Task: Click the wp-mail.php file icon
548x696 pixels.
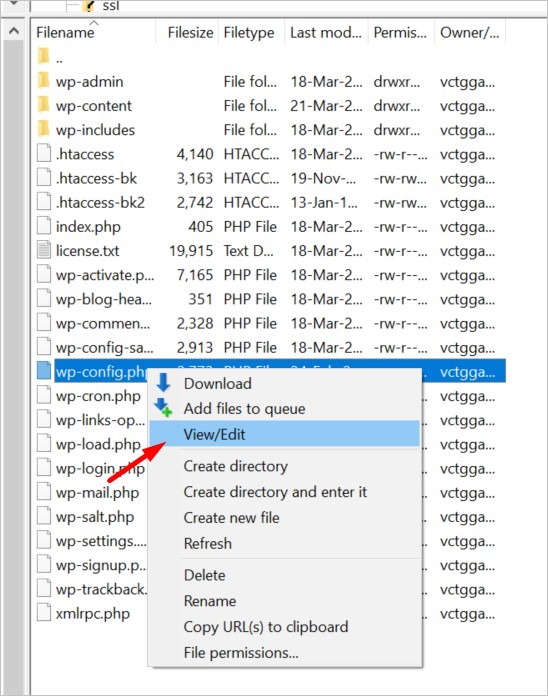Action: click(43, 492)
